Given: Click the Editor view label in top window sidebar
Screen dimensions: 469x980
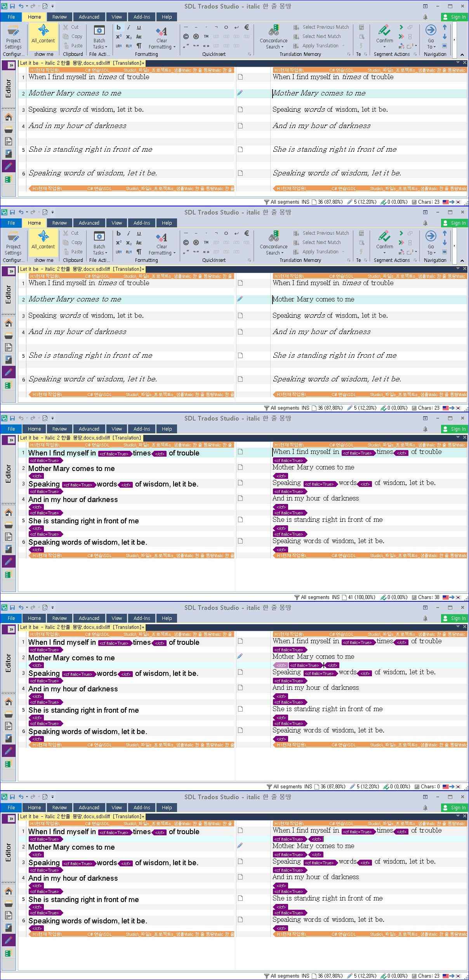Looking at the screenshot, I should pos(9,88).
